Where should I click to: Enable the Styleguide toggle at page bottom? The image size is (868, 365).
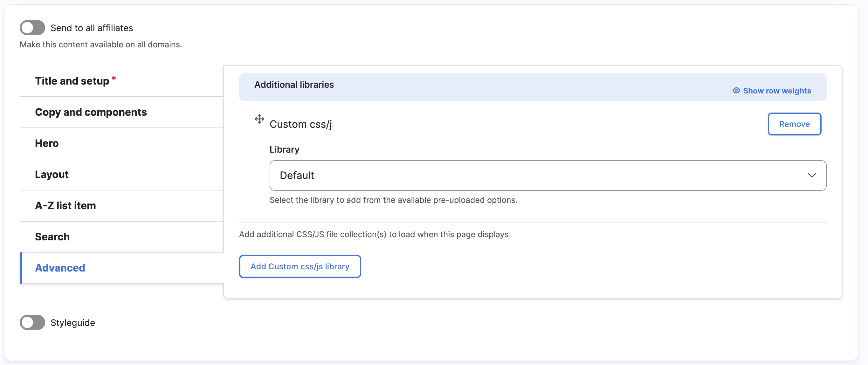[x=33, y=322]
